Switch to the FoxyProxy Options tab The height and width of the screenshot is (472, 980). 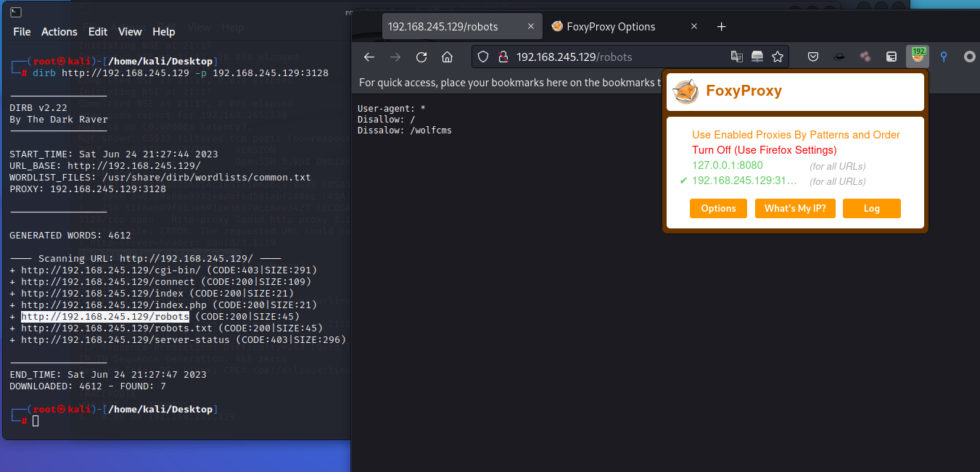(624, 27)
